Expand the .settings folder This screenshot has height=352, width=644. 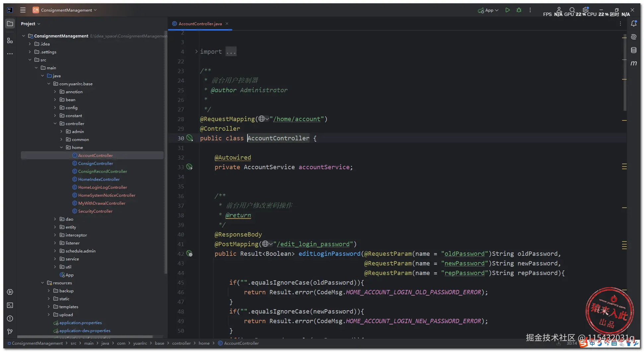pyautogui.click(x=30, y=52)
